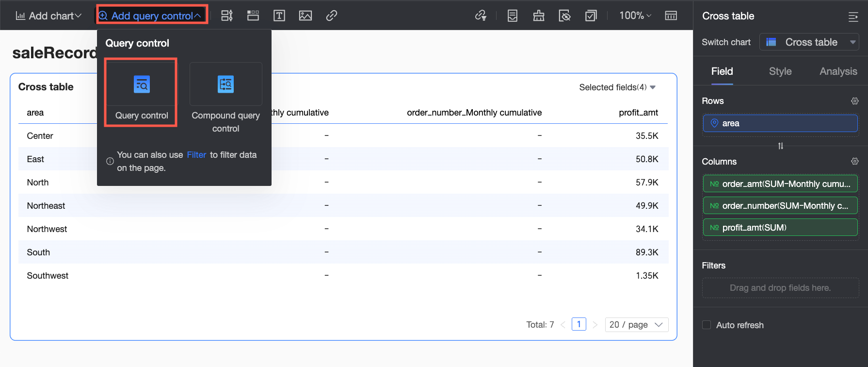868x367 pixels.
Task: Open the Add chart menu
Action: [48, 16]
